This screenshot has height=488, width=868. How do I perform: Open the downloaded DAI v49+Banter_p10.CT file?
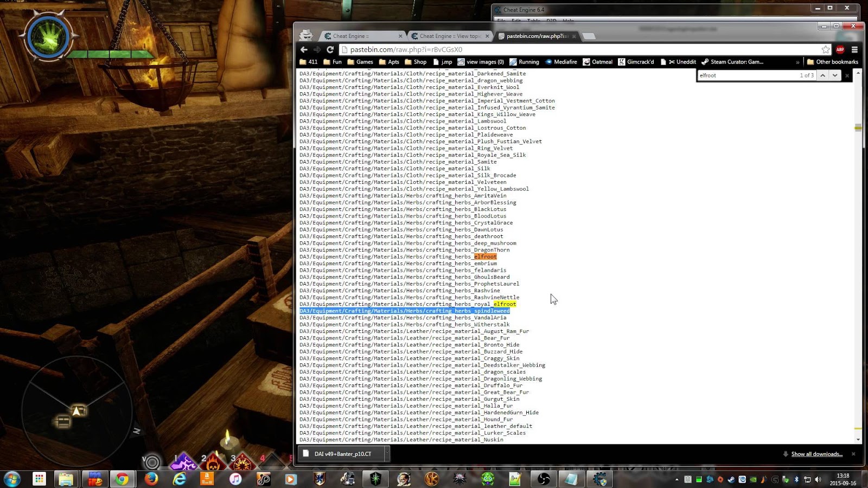click(x=341, y=454)
